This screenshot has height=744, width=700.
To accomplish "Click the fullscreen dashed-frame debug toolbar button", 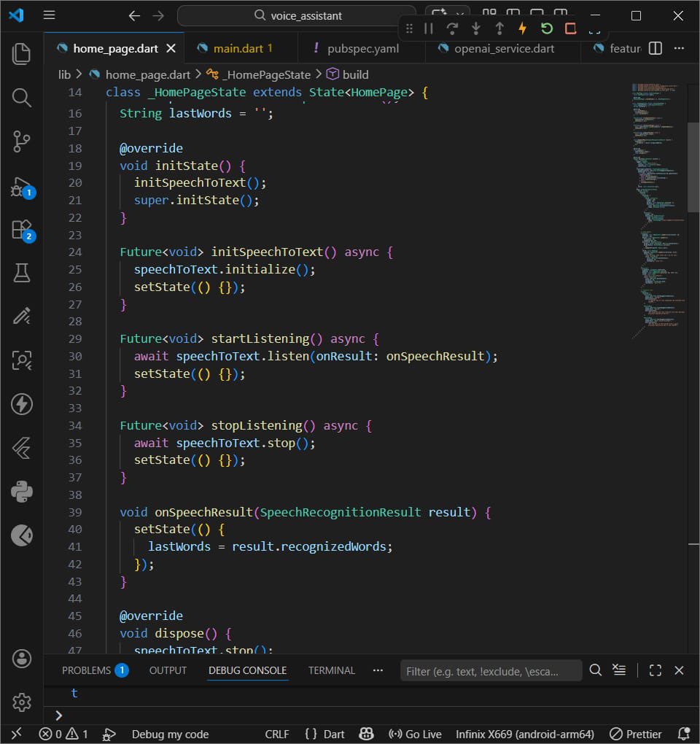I will (x=594, y=28).
